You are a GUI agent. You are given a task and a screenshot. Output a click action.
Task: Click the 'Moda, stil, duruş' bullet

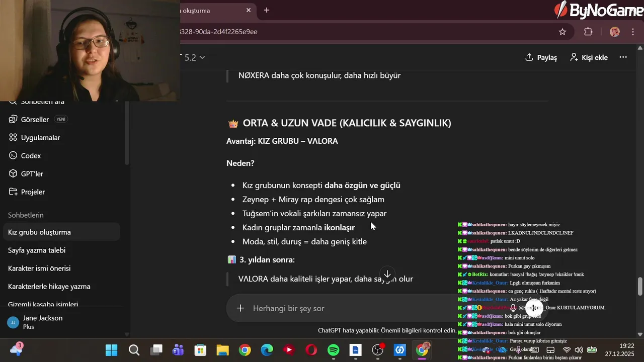[x=304, y=241]
